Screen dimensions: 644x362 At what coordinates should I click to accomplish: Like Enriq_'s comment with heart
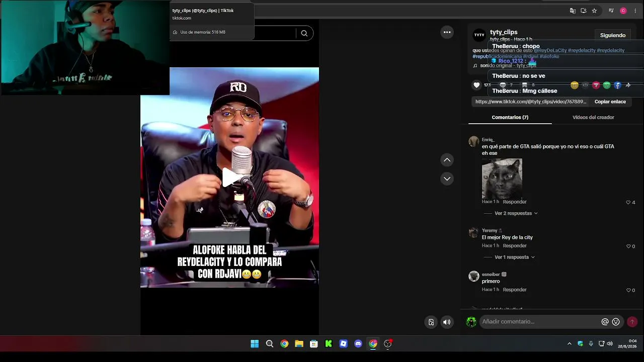(628, 202)
